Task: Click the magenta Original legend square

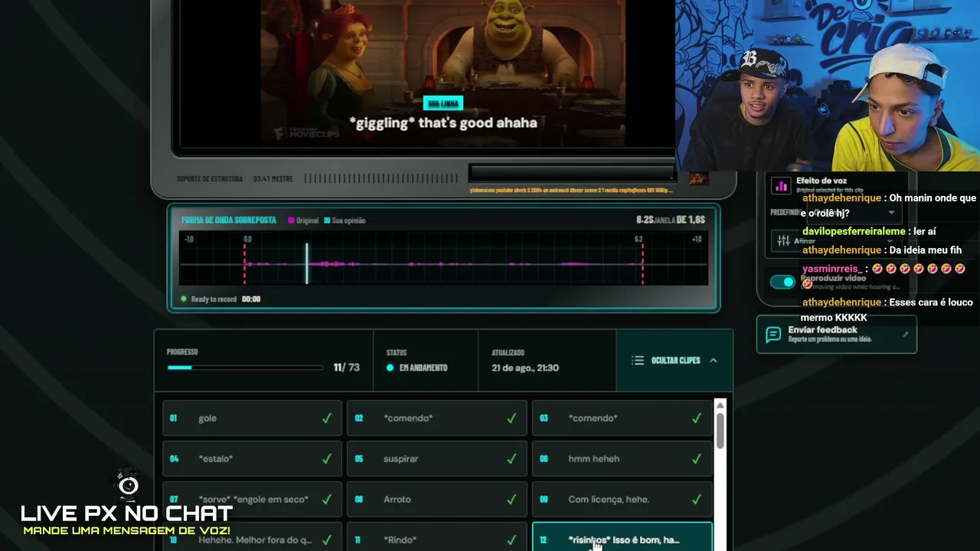Action: pyautogui.click(x=291, y=220)
